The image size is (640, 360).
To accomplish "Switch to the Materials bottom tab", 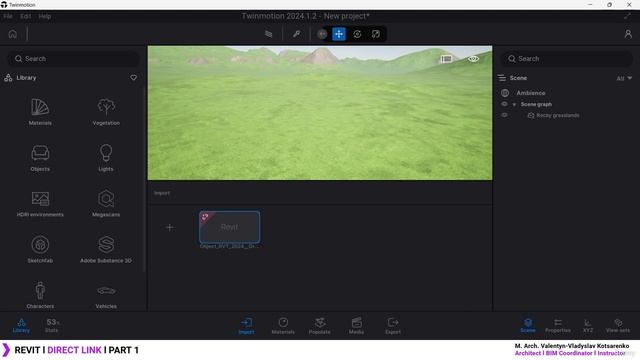I will click(x=283, y=326).
